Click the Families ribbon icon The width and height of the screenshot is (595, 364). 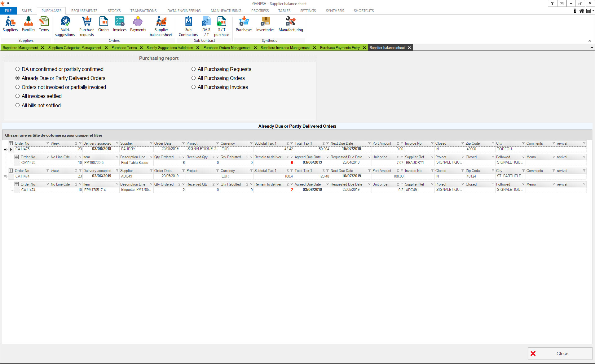pyautogui.click(x=28, y=24)
